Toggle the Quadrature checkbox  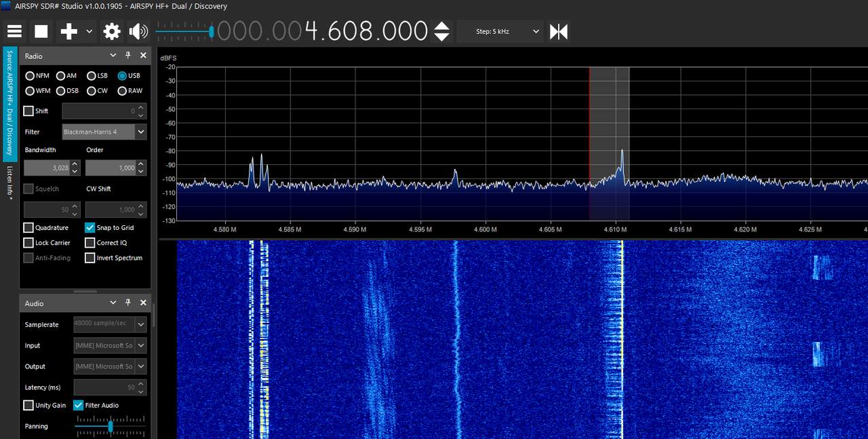click(28, 228)
